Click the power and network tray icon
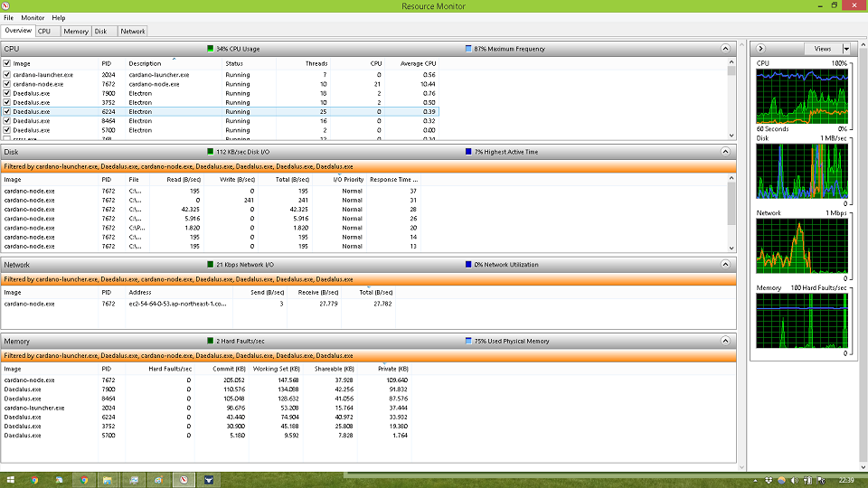Viewport: 868px width, 488px height. [807, 480]
